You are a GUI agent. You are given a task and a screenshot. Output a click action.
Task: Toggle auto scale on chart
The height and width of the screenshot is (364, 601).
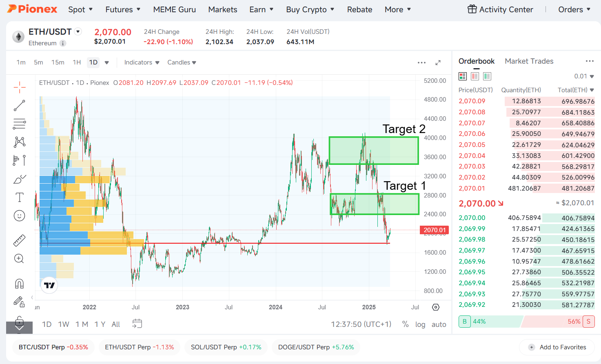439,324
